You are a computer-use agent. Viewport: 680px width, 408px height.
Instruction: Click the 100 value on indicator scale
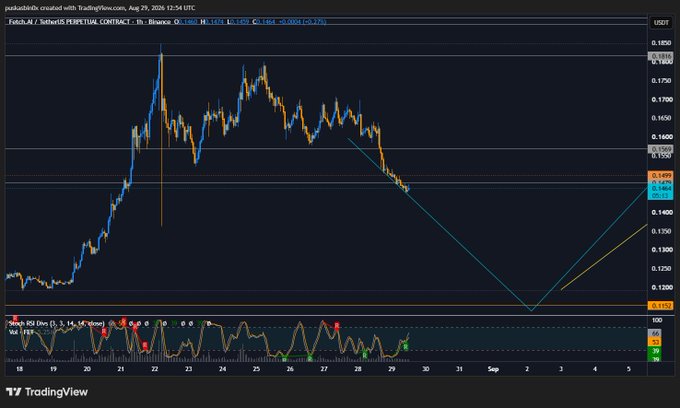tap(657, 320)
